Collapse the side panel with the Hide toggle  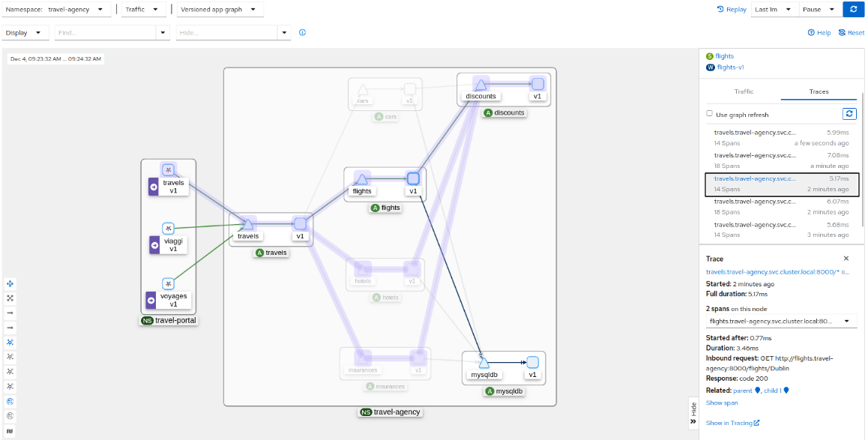click(x=693, y=412)
